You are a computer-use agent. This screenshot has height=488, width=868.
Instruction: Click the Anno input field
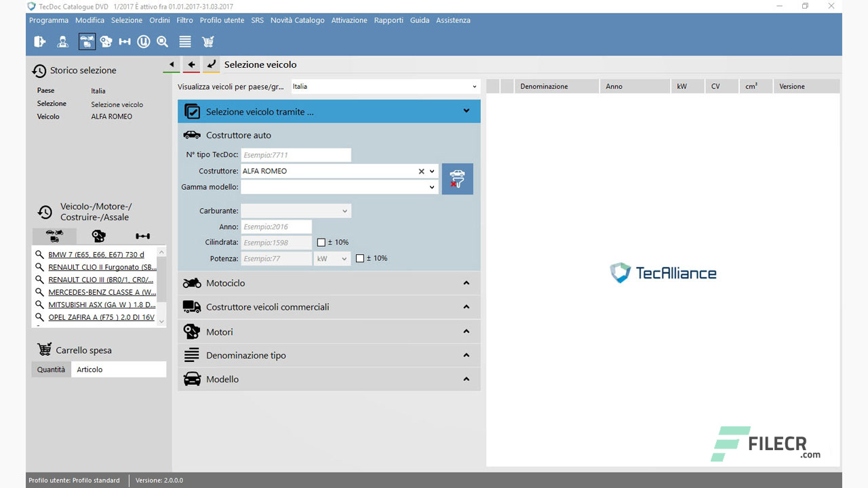pyautogui.click(x=276, y=227)
